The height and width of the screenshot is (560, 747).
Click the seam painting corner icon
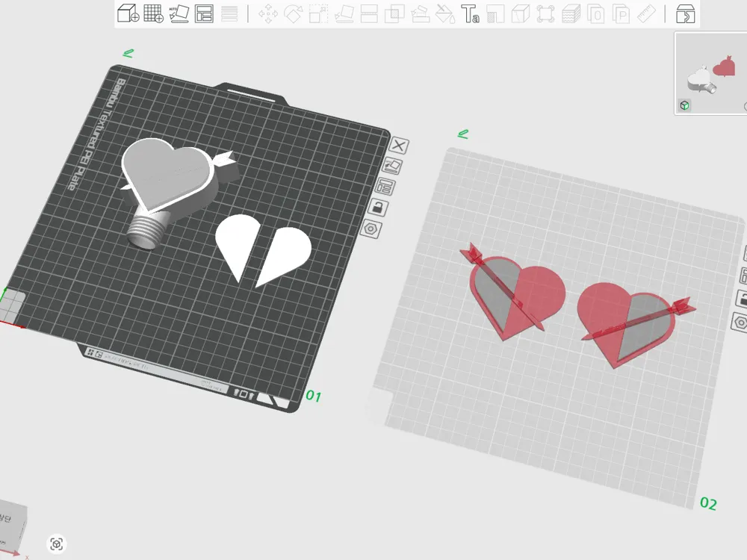coord(495,13)
